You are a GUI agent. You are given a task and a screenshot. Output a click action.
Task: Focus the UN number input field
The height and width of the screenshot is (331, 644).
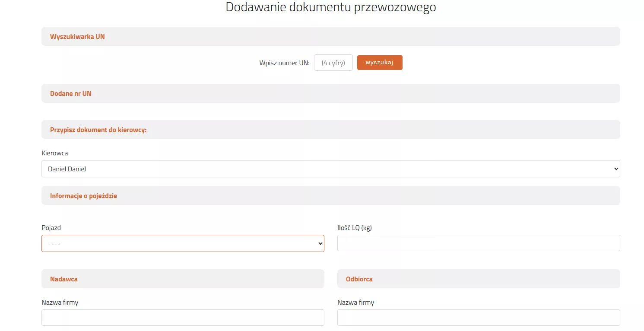coord(333,63)
